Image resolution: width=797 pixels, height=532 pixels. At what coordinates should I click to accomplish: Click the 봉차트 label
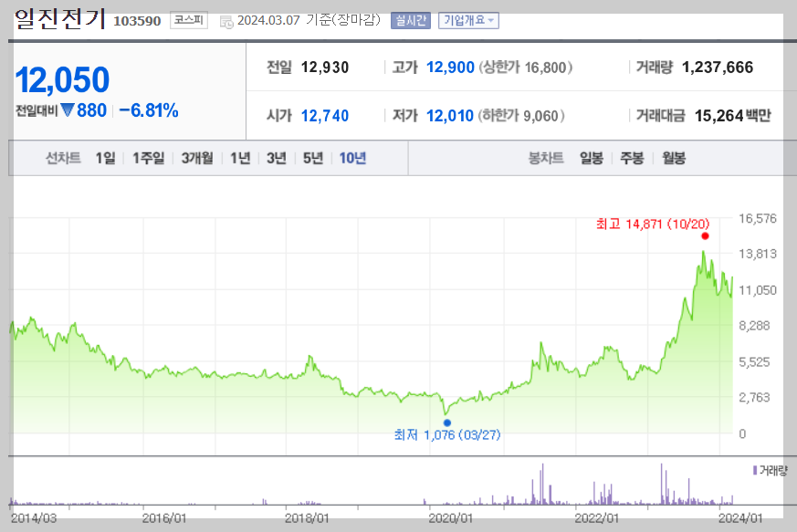click(546, 158)
